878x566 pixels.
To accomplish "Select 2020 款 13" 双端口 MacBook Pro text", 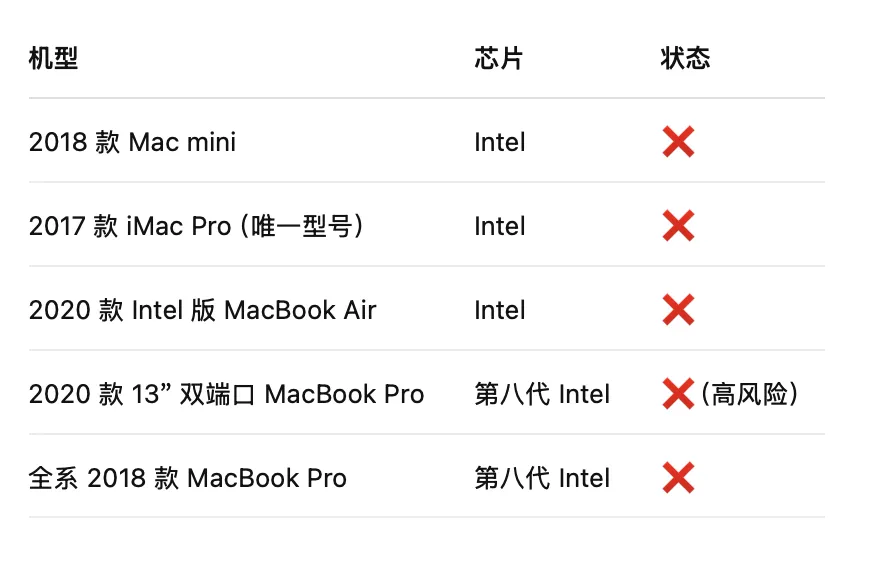I will [x=226, y=394].
